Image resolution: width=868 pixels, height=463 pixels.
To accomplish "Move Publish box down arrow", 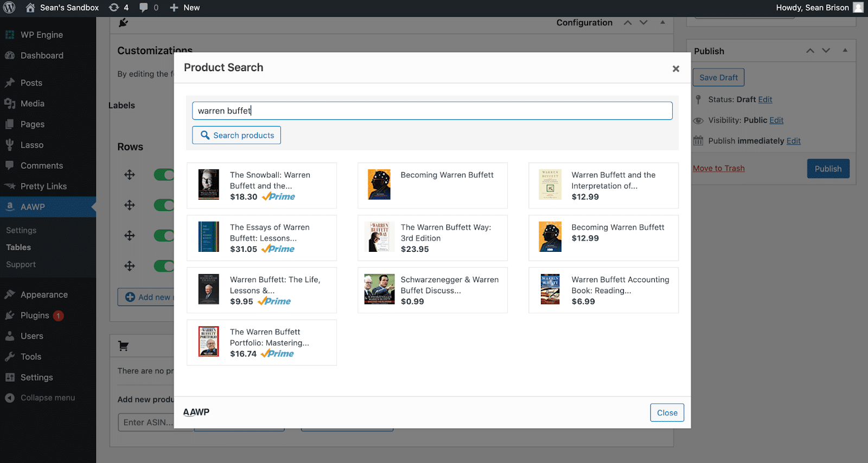I will [x=826, y=50].
